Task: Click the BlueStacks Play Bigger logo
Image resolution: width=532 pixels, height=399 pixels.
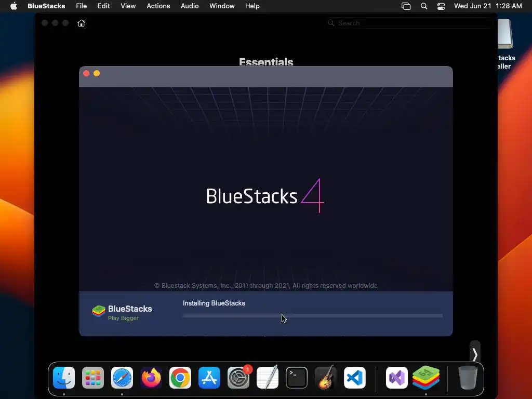Action: pyautogui.click(x=122, y=312)
